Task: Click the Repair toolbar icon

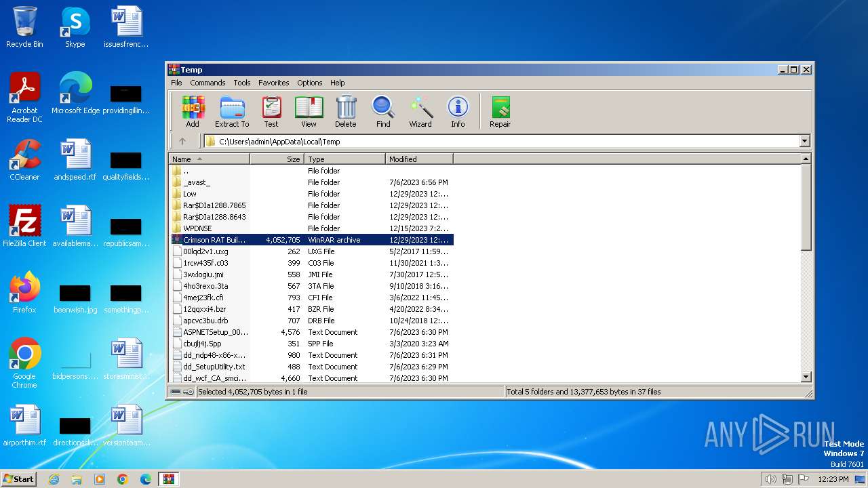Action: [x=500, y=111]
